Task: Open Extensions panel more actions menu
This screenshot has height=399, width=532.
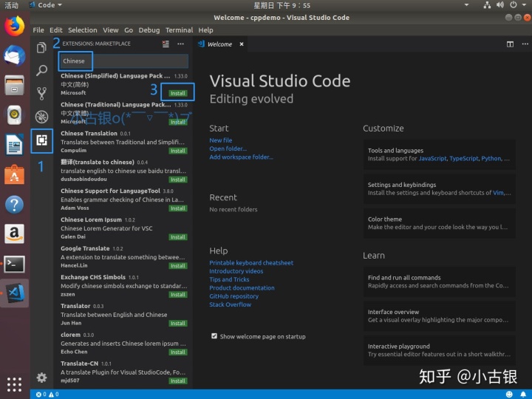Action: [180, 44]
